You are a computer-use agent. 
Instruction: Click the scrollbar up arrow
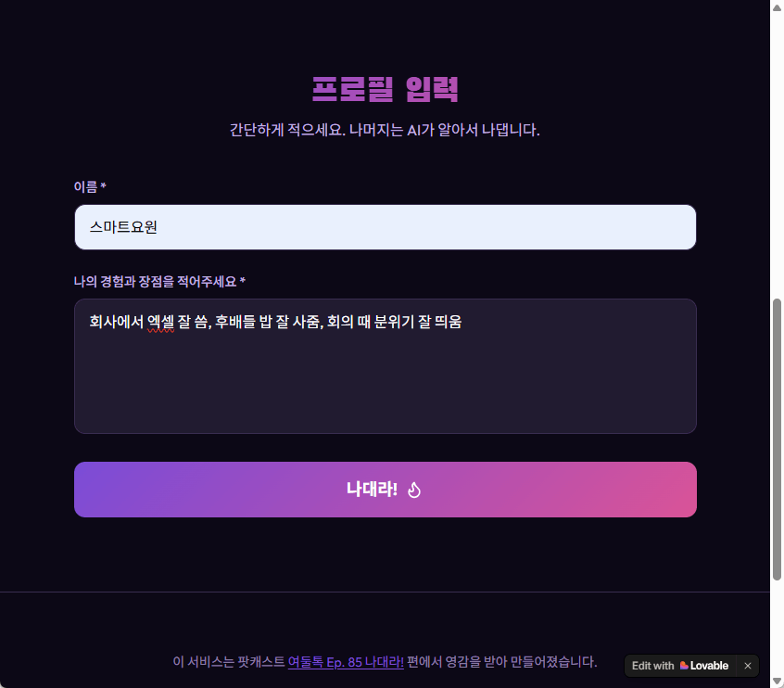click(x=777, y=6)
